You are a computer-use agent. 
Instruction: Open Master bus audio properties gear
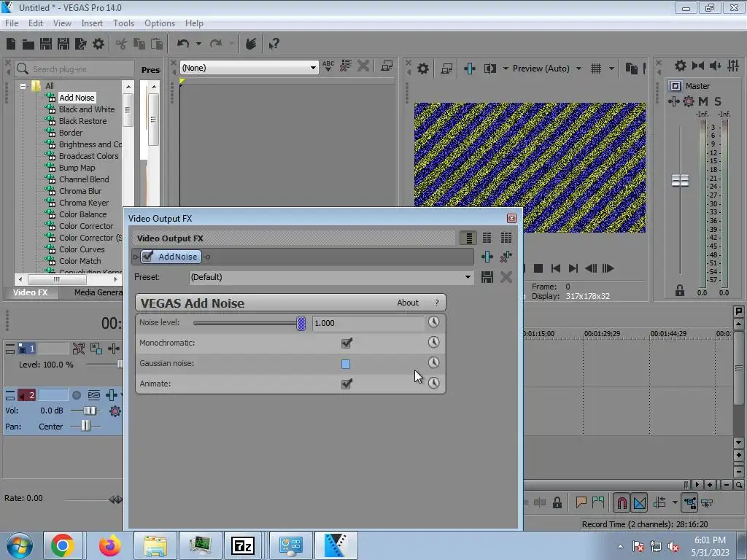[x=681, y=66]
